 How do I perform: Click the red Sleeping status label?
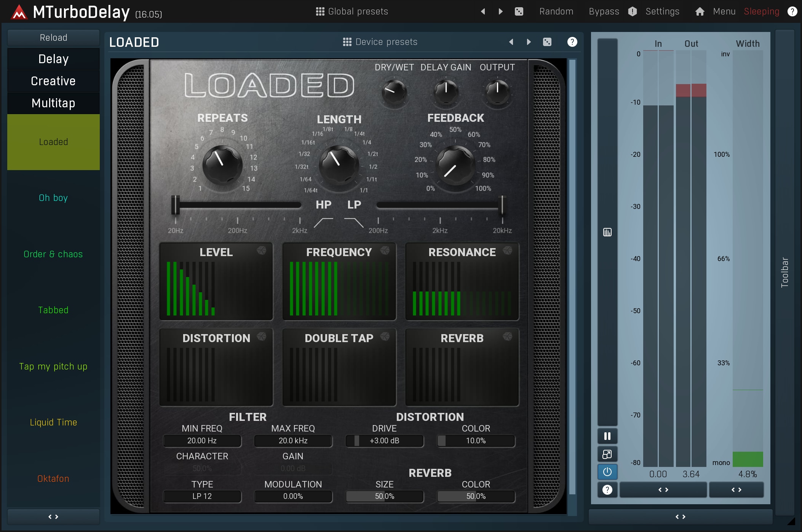[761, 11]
